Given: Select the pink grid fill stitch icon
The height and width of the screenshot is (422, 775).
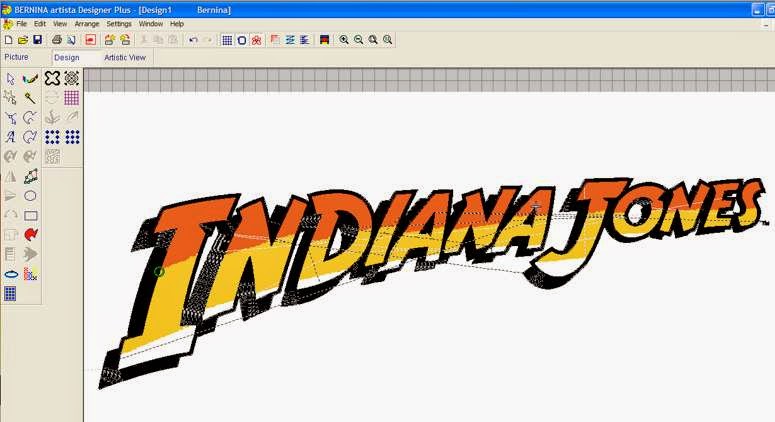Looking at the screenshot, I should pos(72,98).
